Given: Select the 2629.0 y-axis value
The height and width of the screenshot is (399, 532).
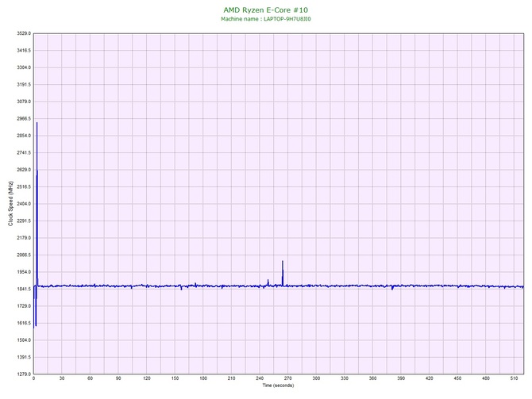Looking at the screenshot, I should pos(24,170).
